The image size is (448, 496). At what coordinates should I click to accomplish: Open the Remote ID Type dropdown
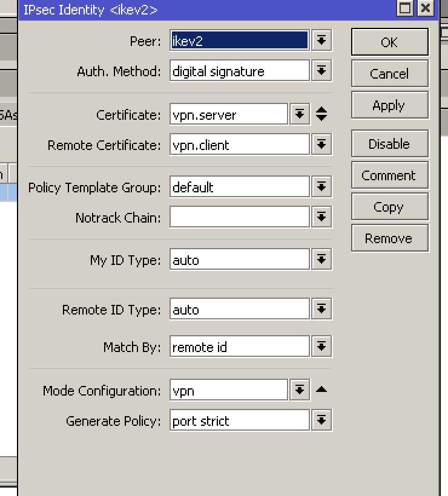321,310
